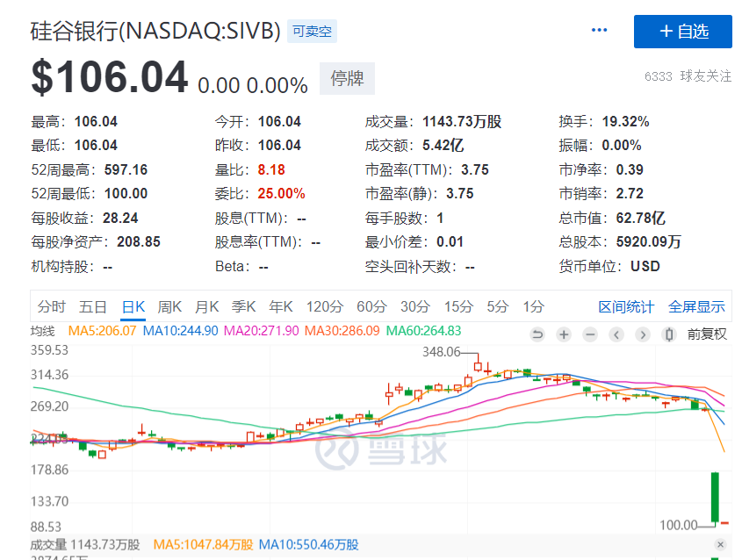742x560 pixels.
Task: Switch to the 30分 interval tab
Action: (415, 307)
